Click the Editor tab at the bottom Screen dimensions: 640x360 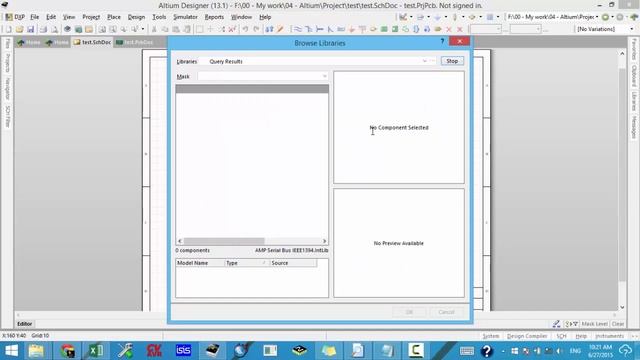coord(24,324)
